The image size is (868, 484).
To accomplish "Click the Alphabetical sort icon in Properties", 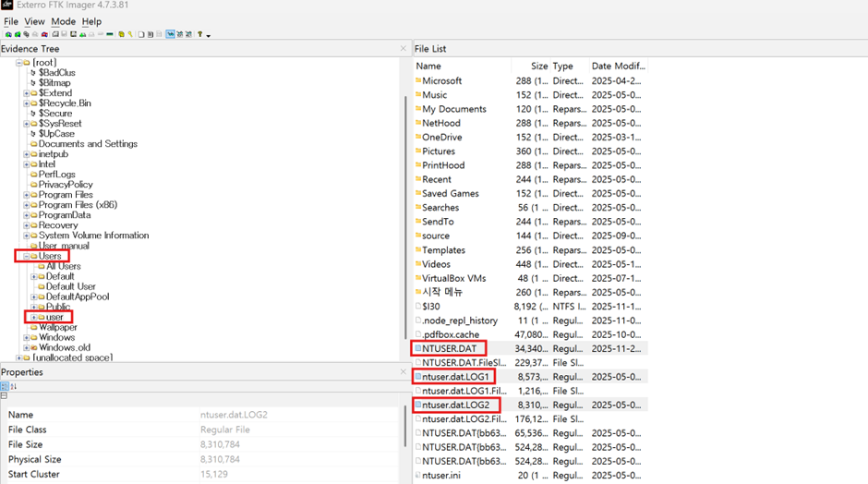I will pyautogui.click(x=13, y=386).
